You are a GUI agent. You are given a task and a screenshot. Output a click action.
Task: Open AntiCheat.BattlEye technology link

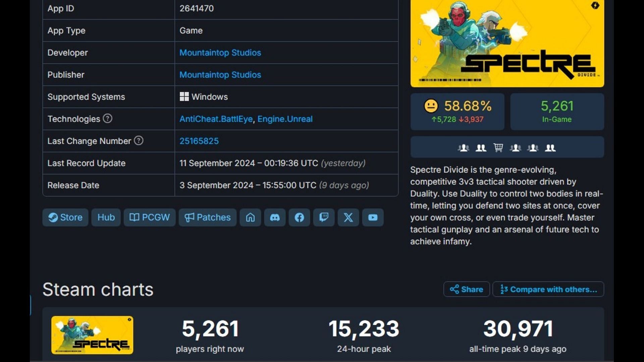coord(215,119)
